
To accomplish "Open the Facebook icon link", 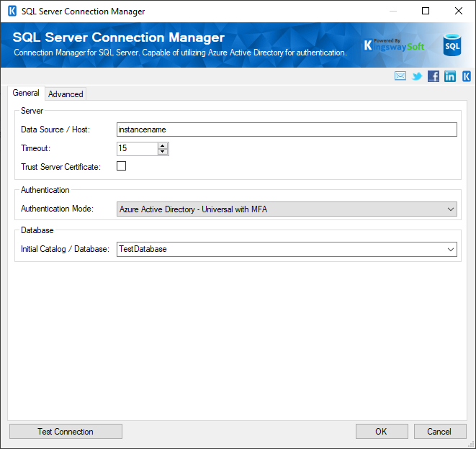I will click(x=434, y=76).
